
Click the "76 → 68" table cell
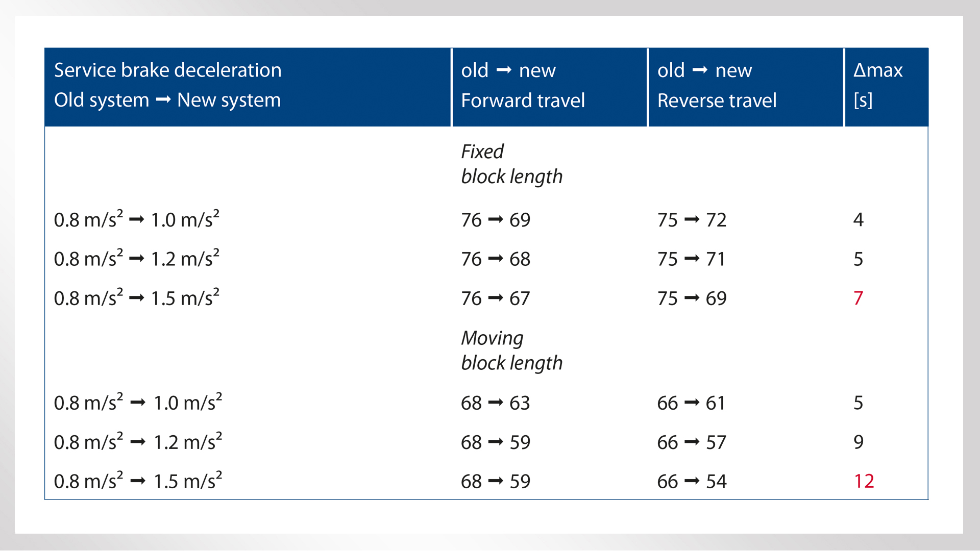tap(496, 259)
